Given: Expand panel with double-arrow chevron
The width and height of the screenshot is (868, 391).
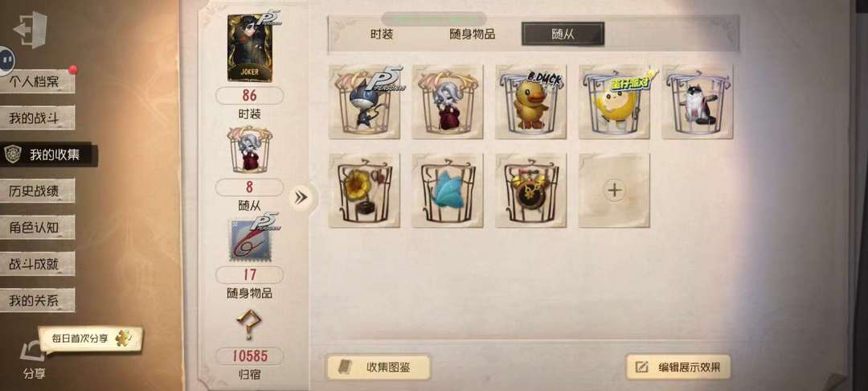Looking at the screenshot, I should 301,198.
